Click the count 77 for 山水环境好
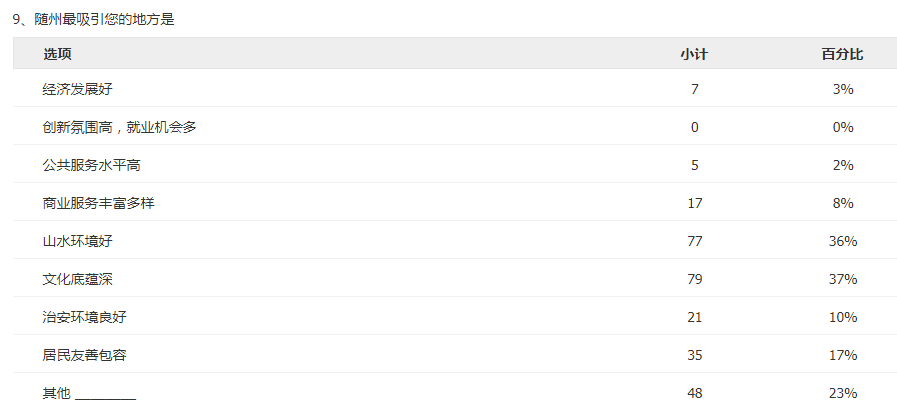The height and width of the screenshot is (410, 897). click(x=694, y=241)
